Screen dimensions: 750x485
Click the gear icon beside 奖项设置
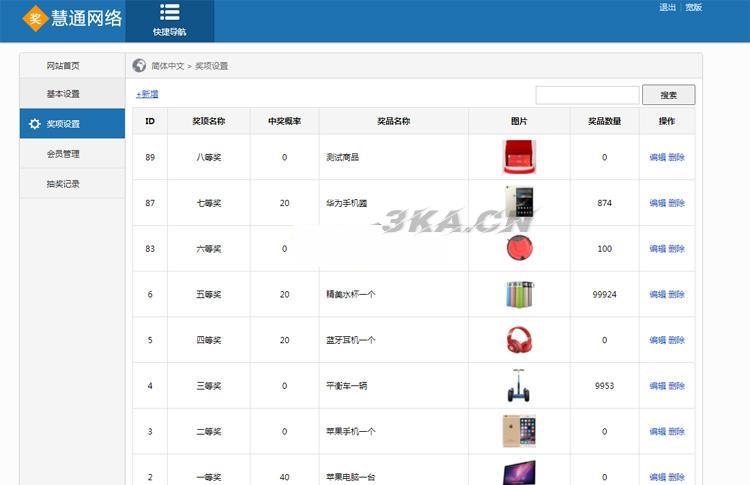[35, 124]
